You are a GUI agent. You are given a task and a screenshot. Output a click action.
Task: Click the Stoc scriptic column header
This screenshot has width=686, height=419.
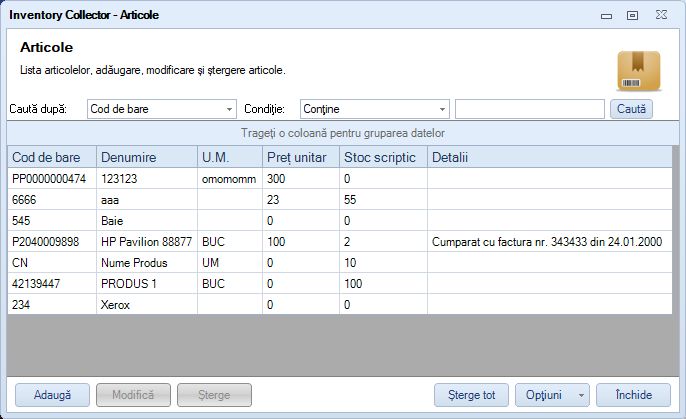click(x=384, y=157)
